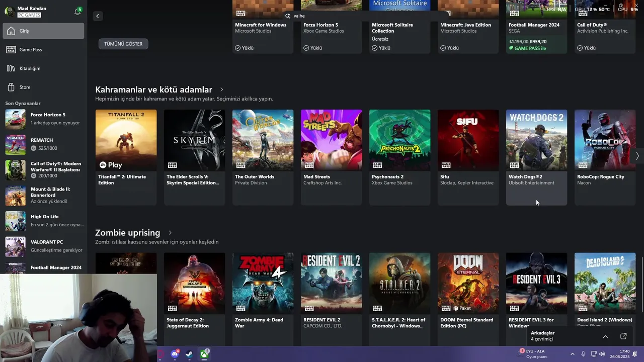Show hidden system tray icons
This screenshot has height=362, width=644.
(572, 354)
